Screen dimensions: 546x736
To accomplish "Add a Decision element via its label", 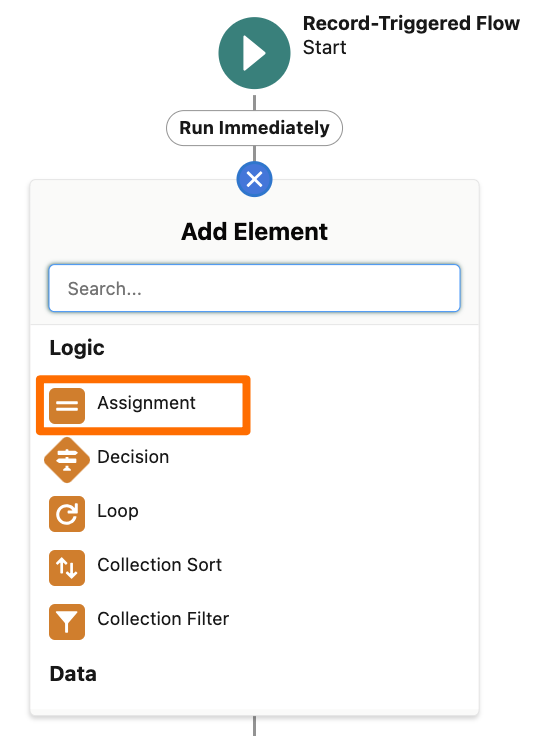I will 133,457.
